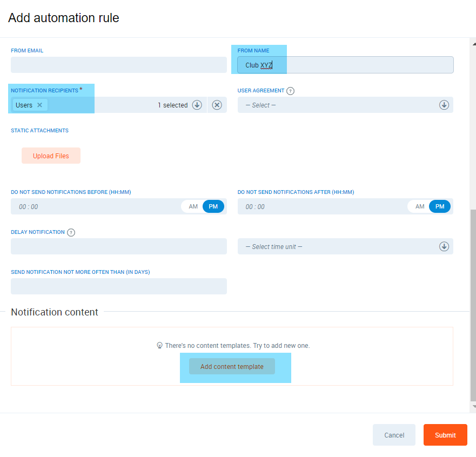Click the Upload Files button

click(51, 156)
